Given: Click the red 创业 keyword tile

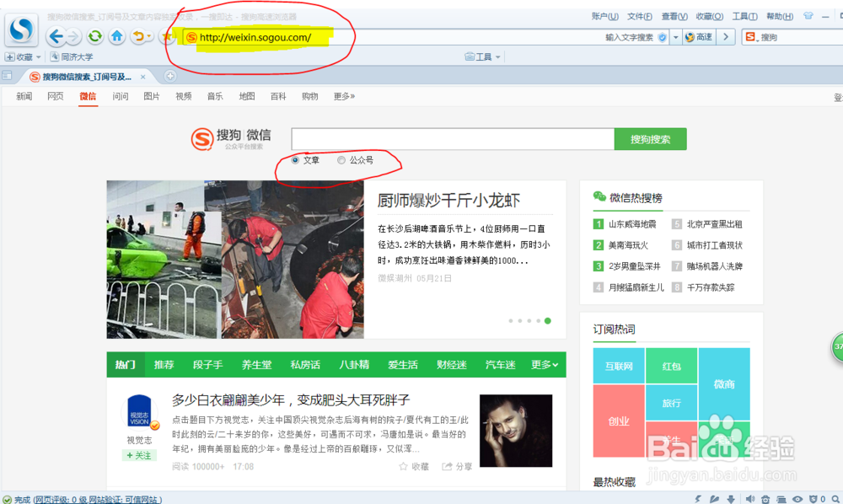Looking at the screenshot, I should pos(619,421).
